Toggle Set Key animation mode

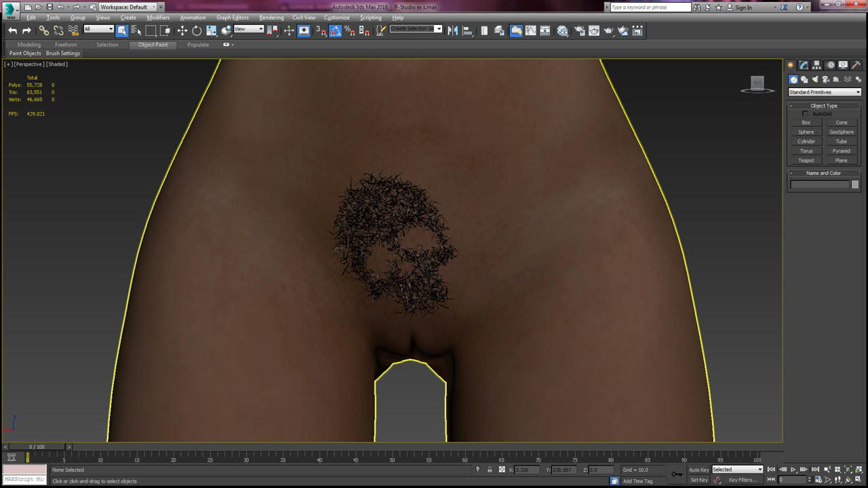tap(698, 480)
